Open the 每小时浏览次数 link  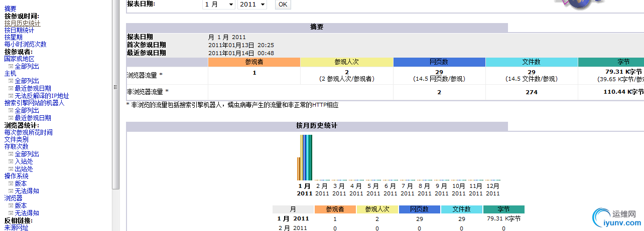click(x=26, y=45)
